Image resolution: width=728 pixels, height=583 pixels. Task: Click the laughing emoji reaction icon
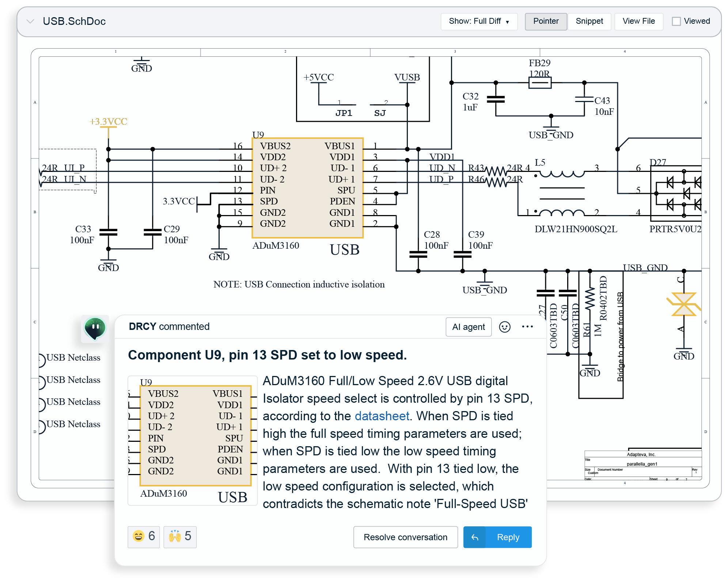(139, 537)
